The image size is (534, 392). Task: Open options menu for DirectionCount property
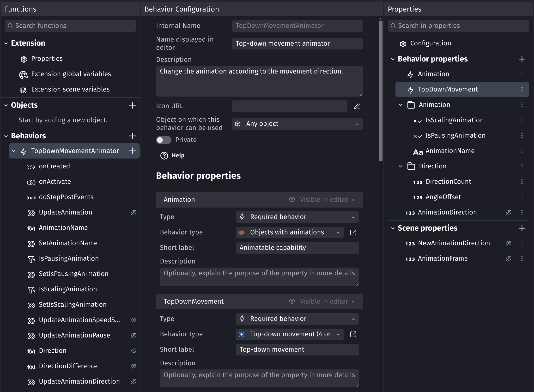coord(522,182)
